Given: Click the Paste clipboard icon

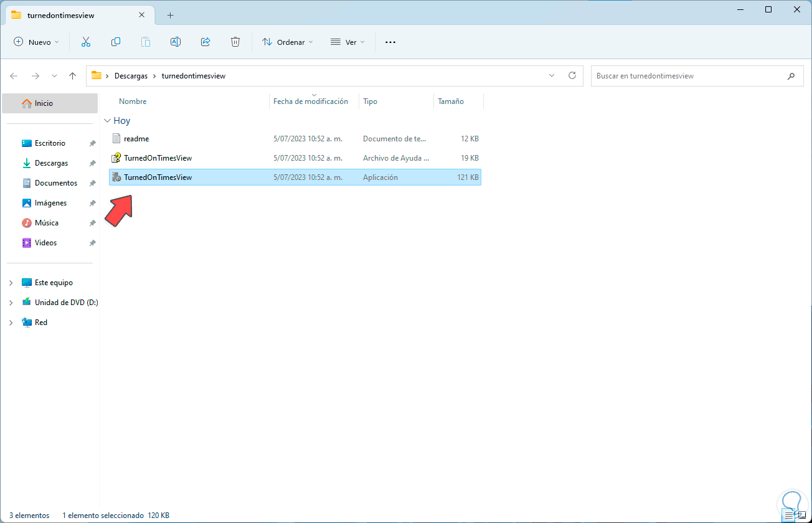Looking at the screenshot, I should [146, 42].
